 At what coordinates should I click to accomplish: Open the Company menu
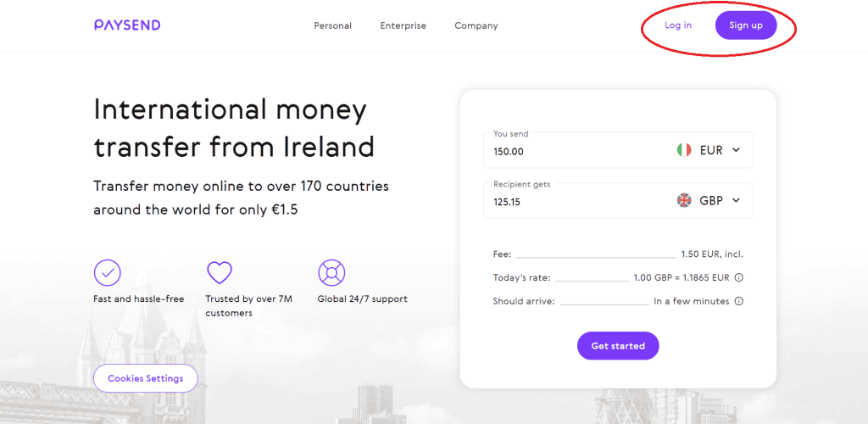tap(476, 25)
